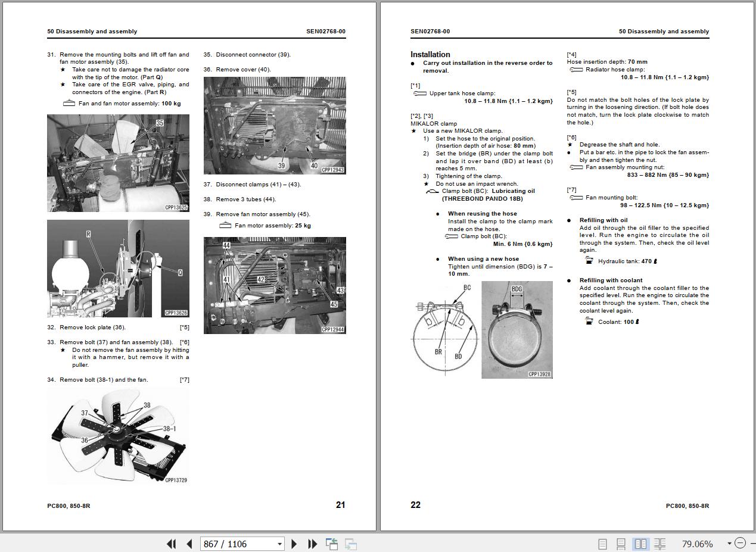Screen dimensions: 756x552
Task: Click step '38. Remove 3 tubes (44).'
Action: tap(240, 199)
